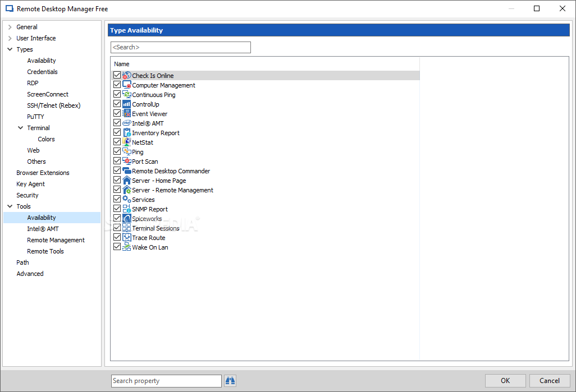Select the Path tree item
The height and width of the screenshot is (392, 576).
coord(23,262)
